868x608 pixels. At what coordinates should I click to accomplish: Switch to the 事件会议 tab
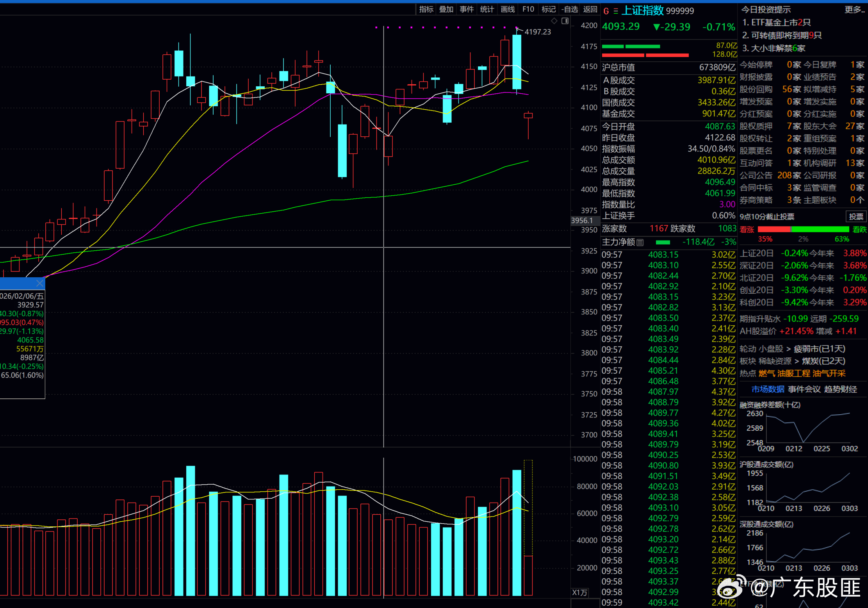[804, 389]
